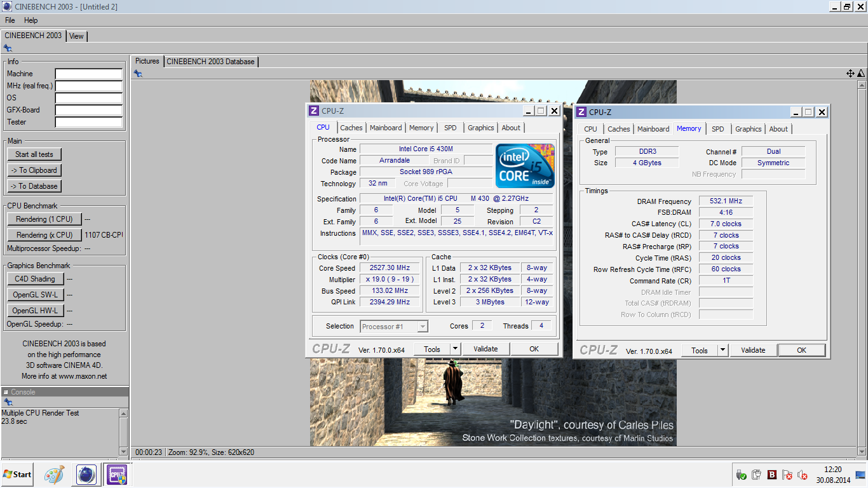This screenshot has height=488, width=868.
Task: Click CPU-Z icon in Memory window title
Action: pyautogui.click(x=581, y=112)
